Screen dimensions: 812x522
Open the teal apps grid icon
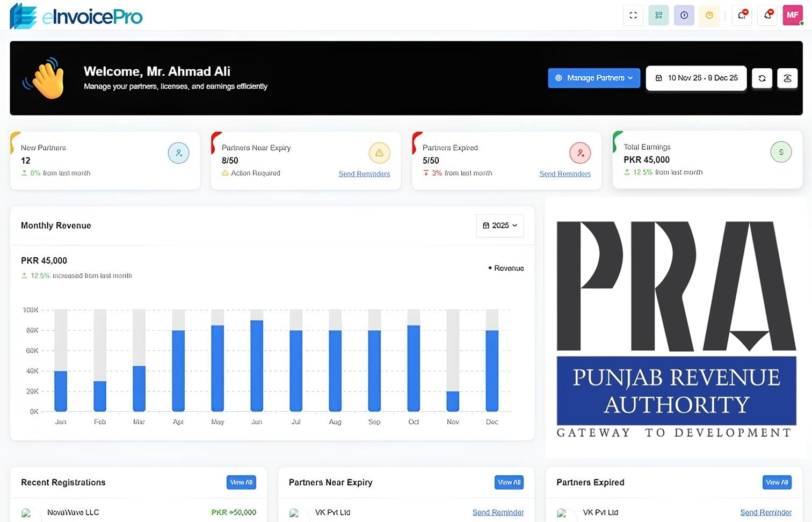click(658, 16)
